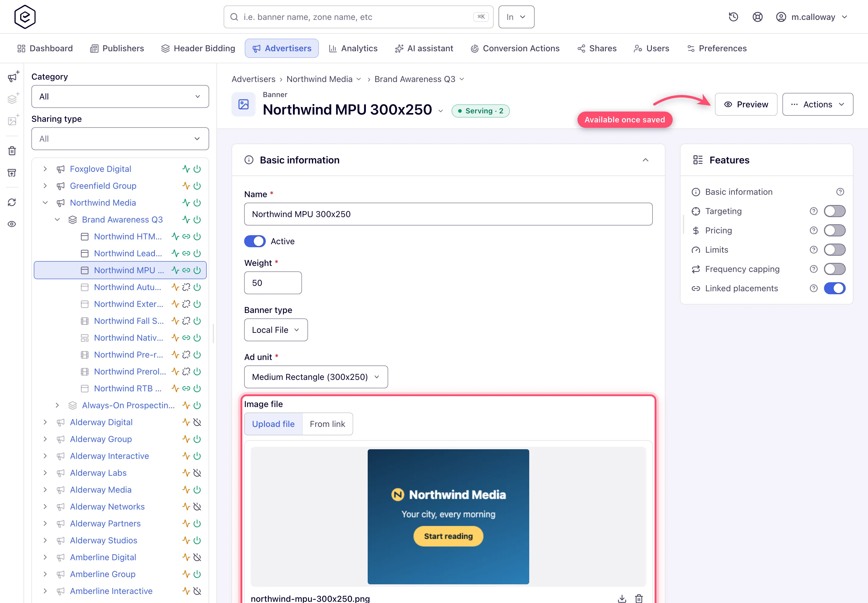
Task: Toggle the Active switch off
Action: (x=255, y=242)
